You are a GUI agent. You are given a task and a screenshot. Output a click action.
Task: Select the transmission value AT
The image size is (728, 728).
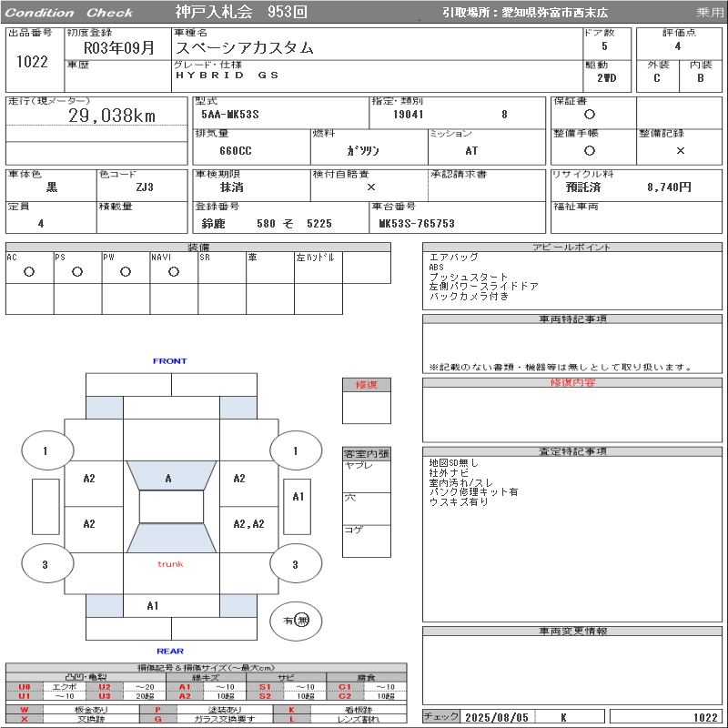[x=471, y=150]
